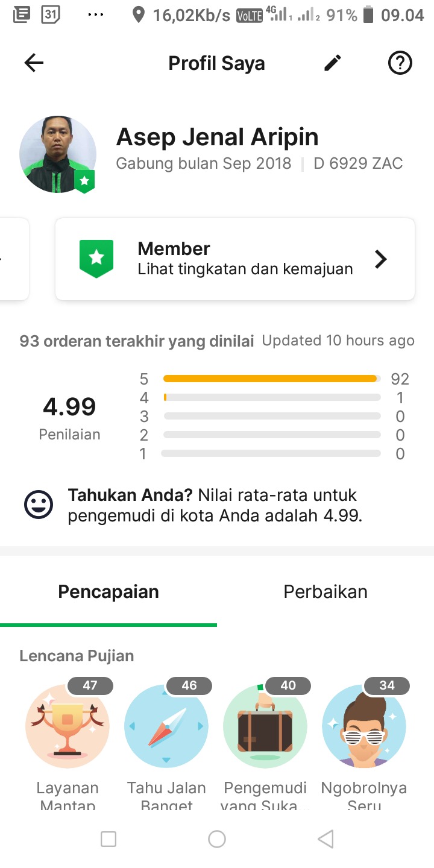
Task: Tap the 4.99 Penilaian rating score
Action: point(69,408)
